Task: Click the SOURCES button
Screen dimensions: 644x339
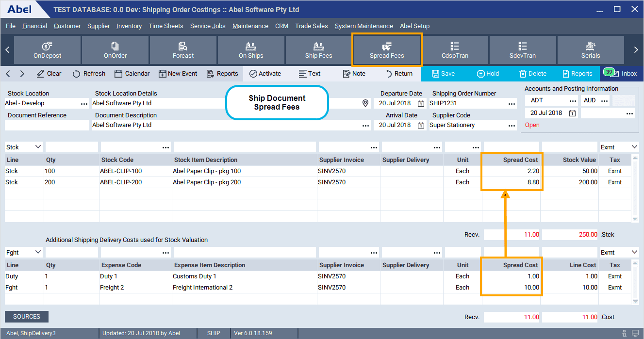Action: coord(26,316)
